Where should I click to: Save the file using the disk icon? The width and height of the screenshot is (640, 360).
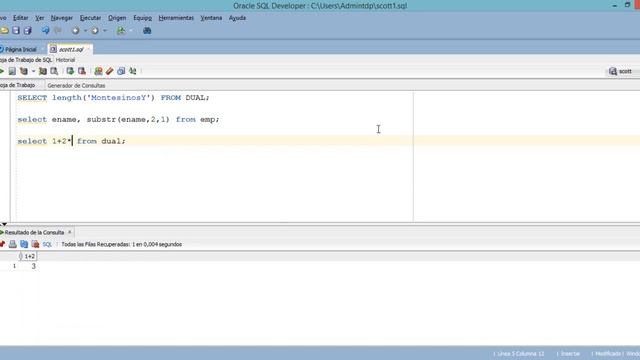[x=16, y=31]
